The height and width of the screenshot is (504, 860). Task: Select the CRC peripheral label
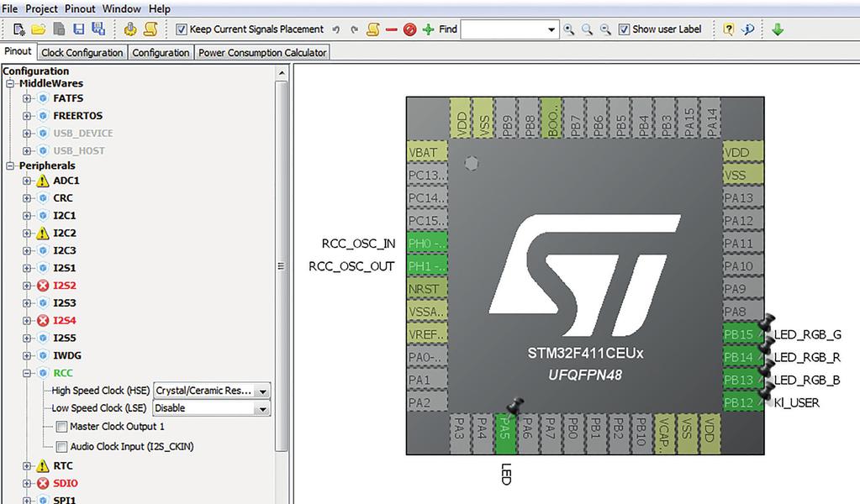pyautogui.click(x=62, y=198)
